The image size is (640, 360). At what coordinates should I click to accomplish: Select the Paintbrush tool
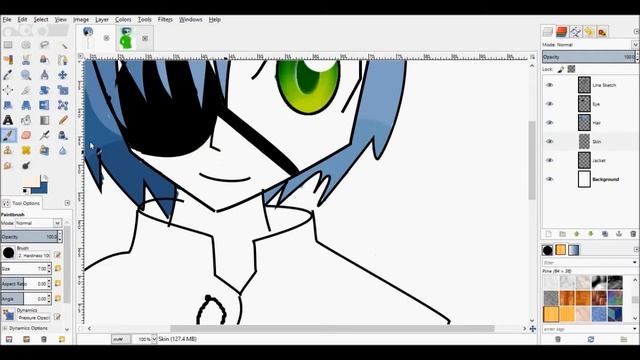(8, 136)
